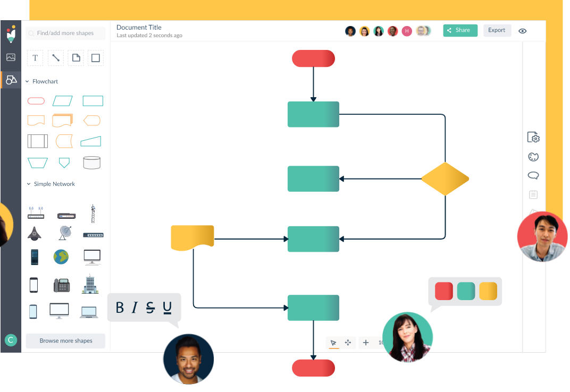
Task: Open the image library sidebar icon
Action: (11, 57)
